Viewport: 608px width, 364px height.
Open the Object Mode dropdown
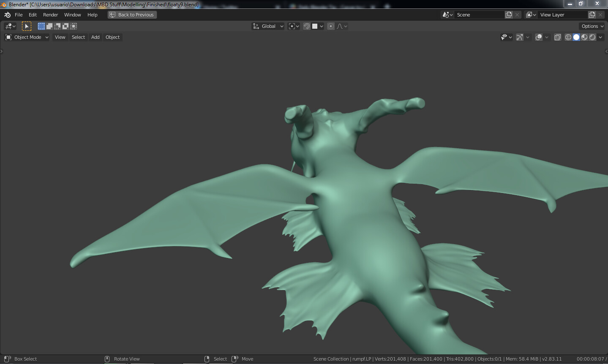pyautogui.click(x=27, y=37)
